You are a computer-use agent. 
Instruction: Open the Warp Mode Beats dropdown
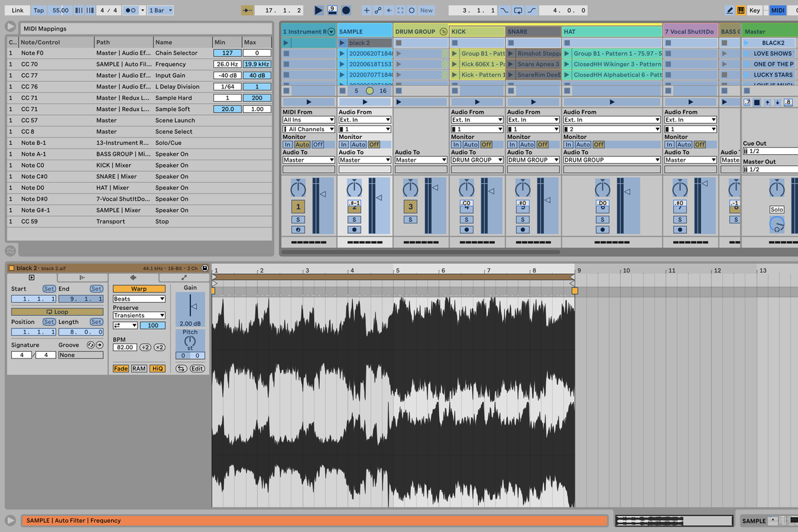[x=139, y=299]
